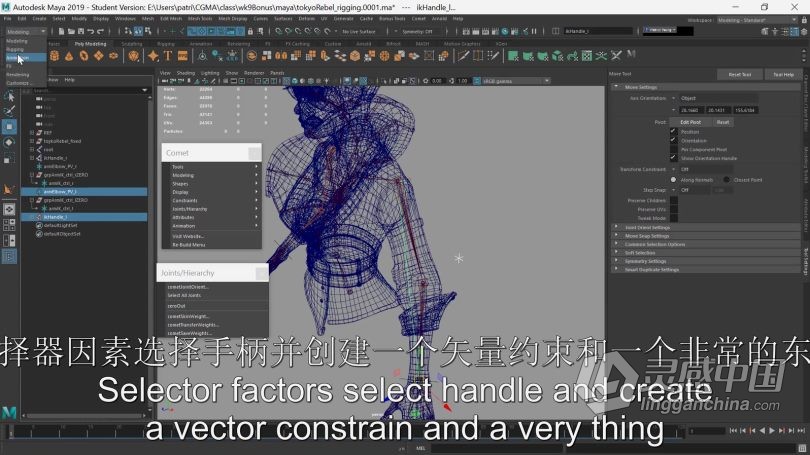
Task: Toggle the Orientation checkbox
Action: (x=673, y=140)
